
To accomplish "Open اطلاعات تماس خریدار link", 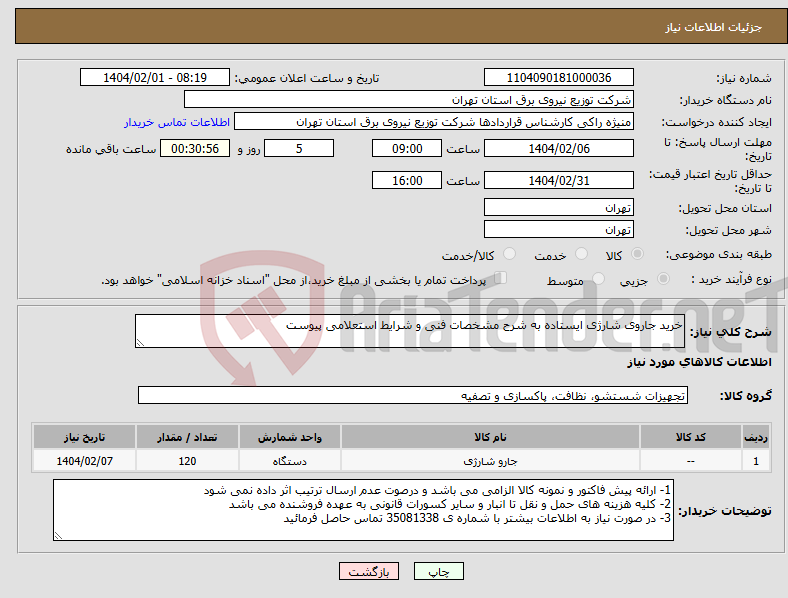I will [x=177, y=122].
